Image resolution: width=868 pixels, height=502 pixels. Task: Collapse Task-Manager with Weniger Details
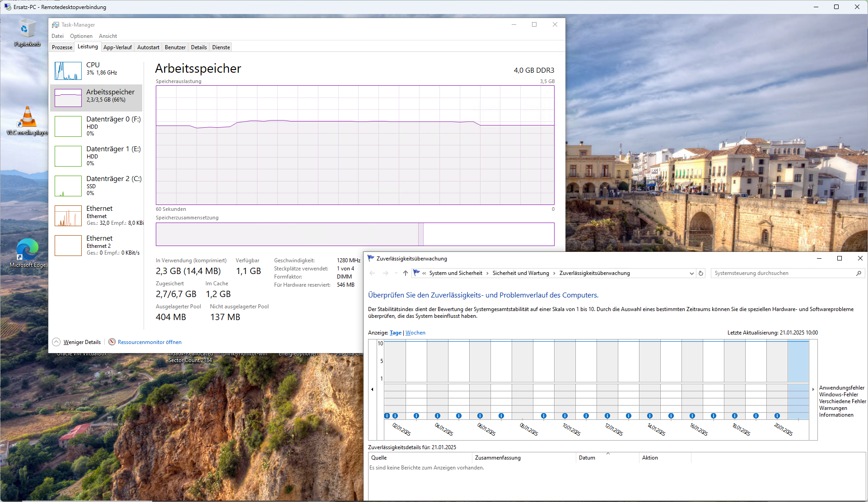pos(77,342)
